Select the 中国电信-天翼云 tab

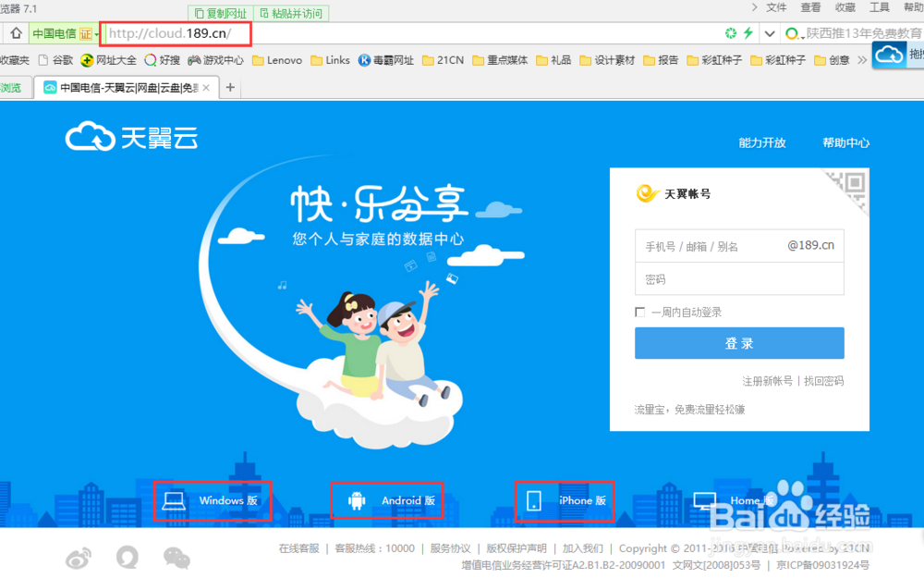click(127, 88)
